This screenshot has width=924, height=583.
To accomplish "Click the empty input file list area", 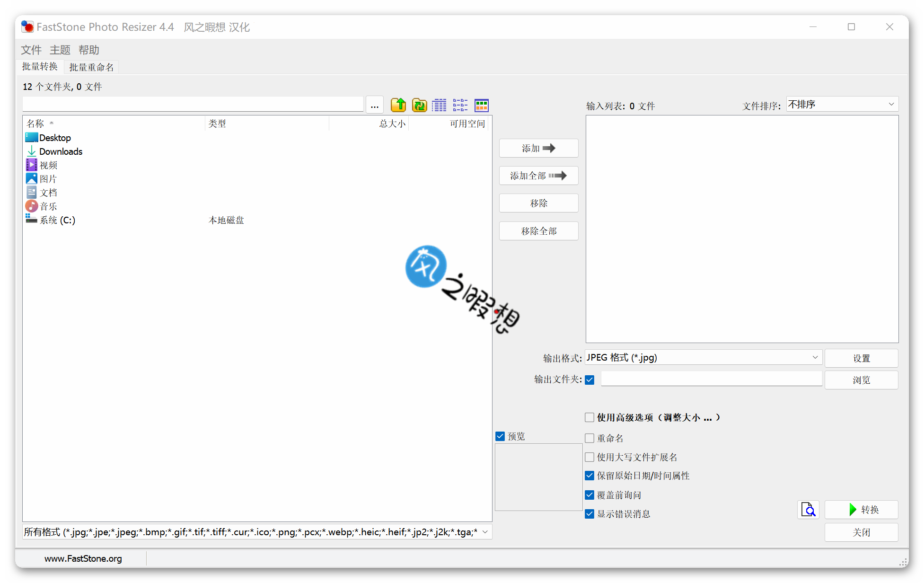I will tap(742, 229).
